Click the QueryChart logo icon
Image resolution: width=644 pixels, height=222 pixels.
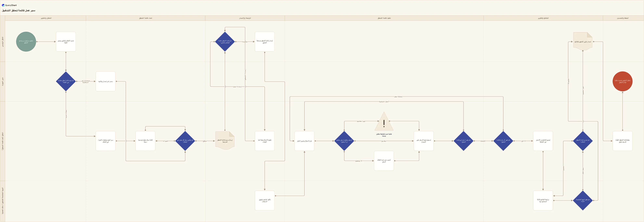click(x=3, y=5)
